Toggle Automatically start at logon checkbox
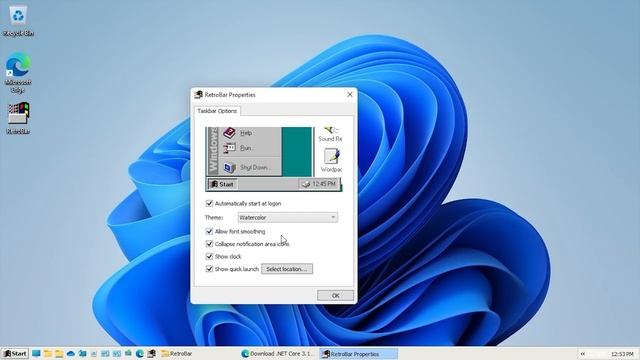 [209, 203]
